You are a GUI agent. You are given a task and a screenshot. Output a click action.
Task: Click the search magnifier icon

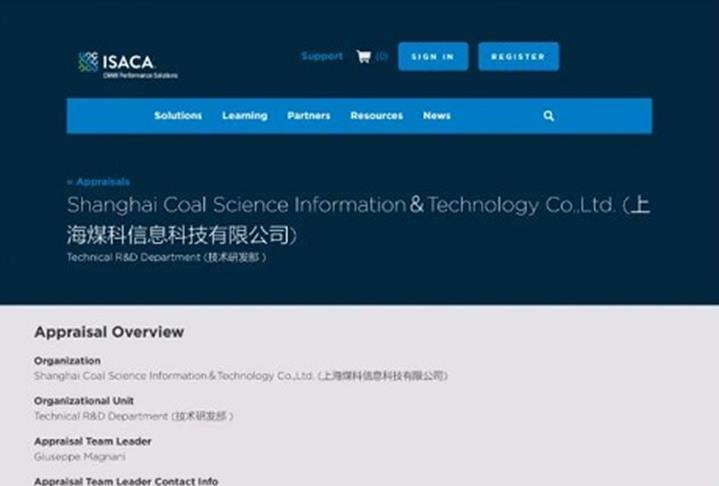click(548, 116)
